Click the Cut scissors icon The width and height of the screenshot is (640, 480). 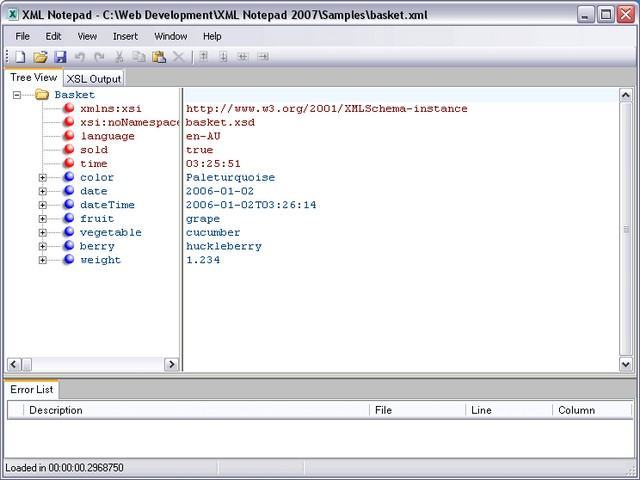coord(119,57)
